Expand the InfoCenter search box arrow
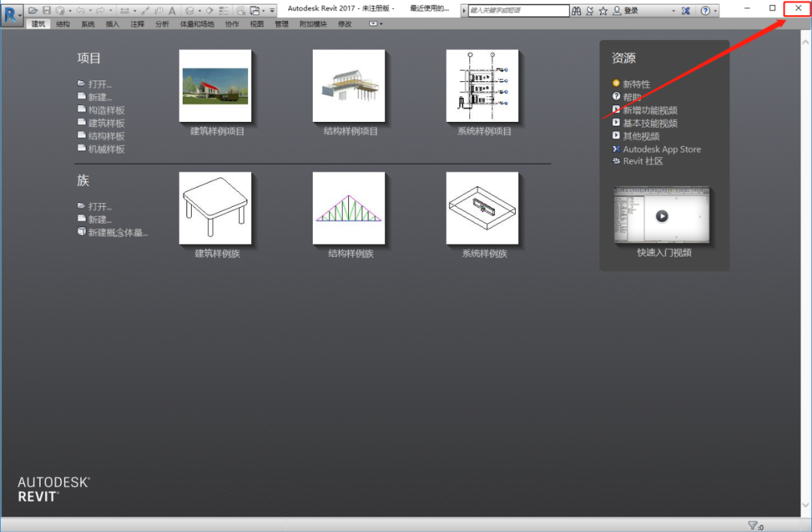This screenshot has height=532, width=812. point(465,11)
